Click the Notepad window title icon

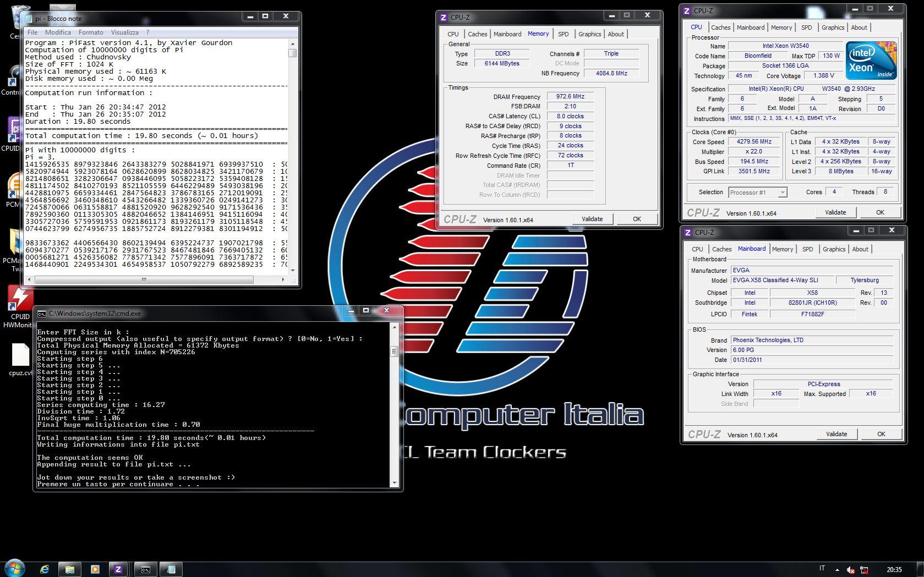pyautogui.click(x=29, y=18)
